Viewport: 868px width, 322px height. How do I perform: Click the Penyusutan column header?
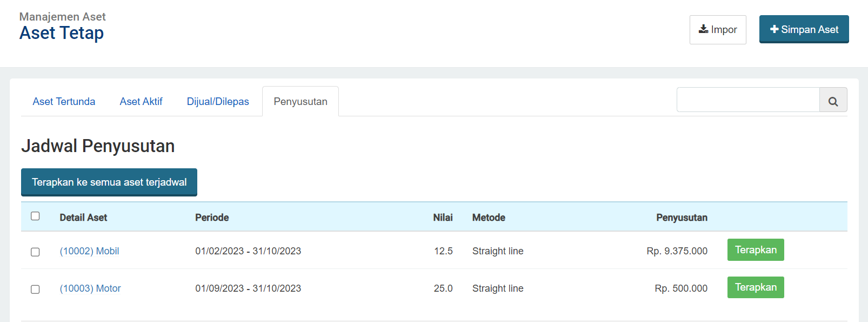click(x=682, y=218)
